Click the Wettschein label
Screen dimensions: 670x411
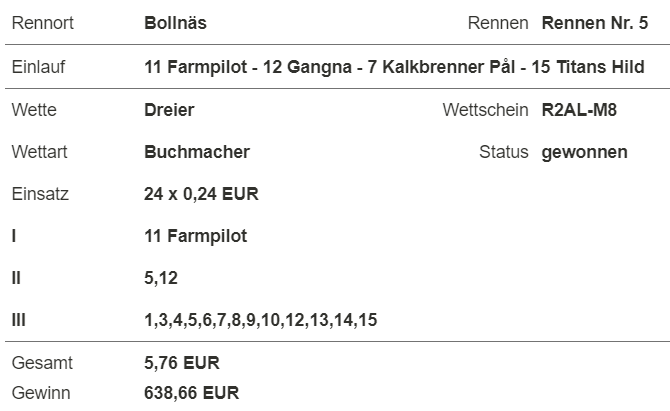(485, 110)
